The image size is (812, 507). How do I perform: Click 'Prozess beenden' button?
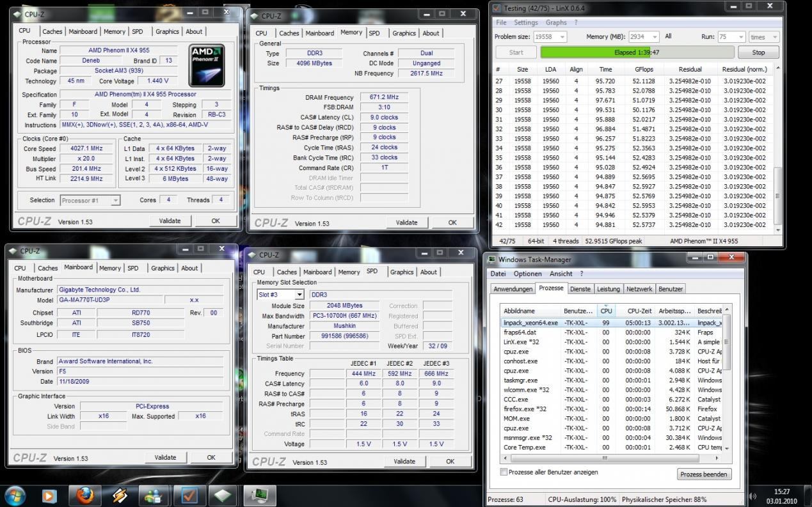point(704,474)
